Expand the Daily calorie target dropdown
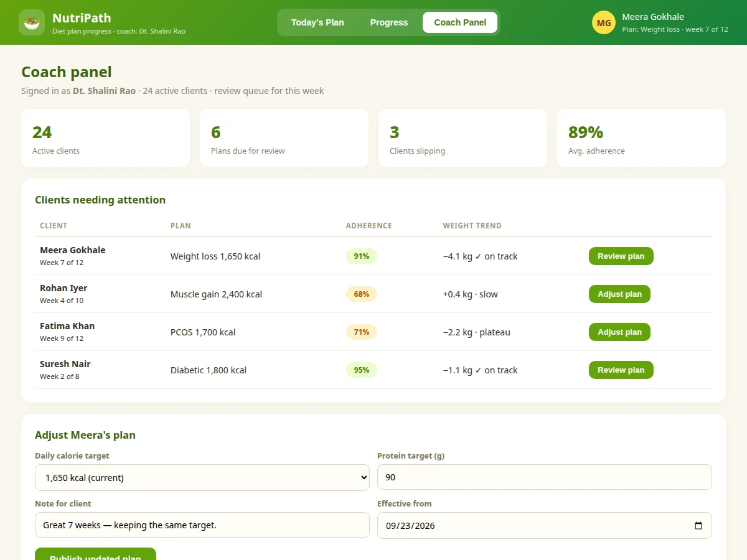The height and width of the screenshot is (560, 747). (x=202, y=477)
